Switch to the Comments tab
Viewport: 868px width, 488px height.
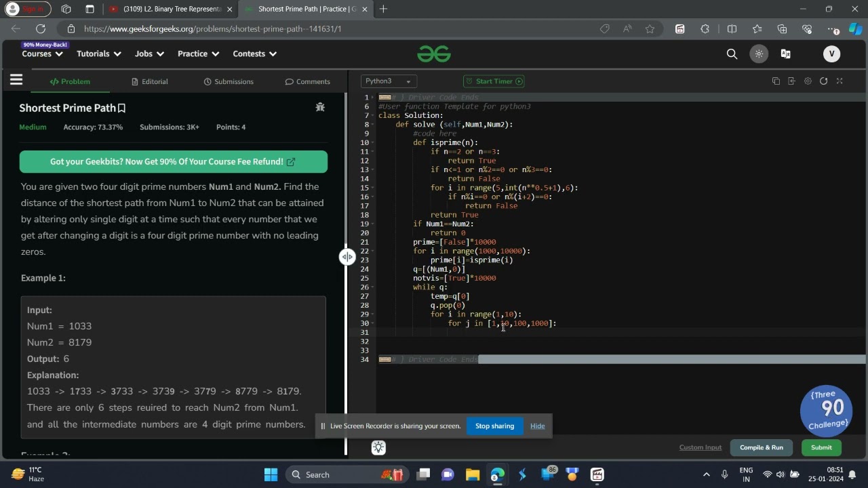pyautogui.click(x=307, y=81)
